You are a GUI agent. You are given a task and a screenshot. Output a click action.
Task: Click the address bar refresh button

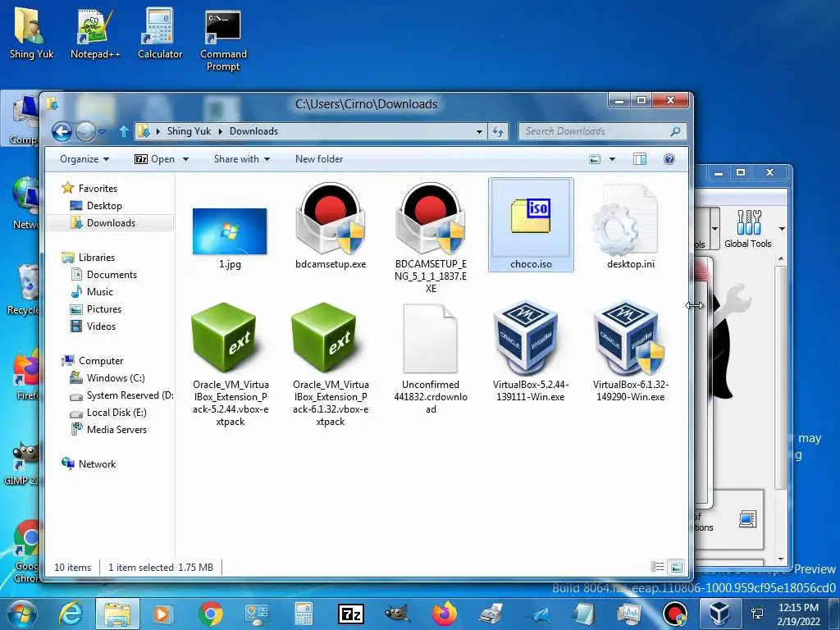point(498,131)
